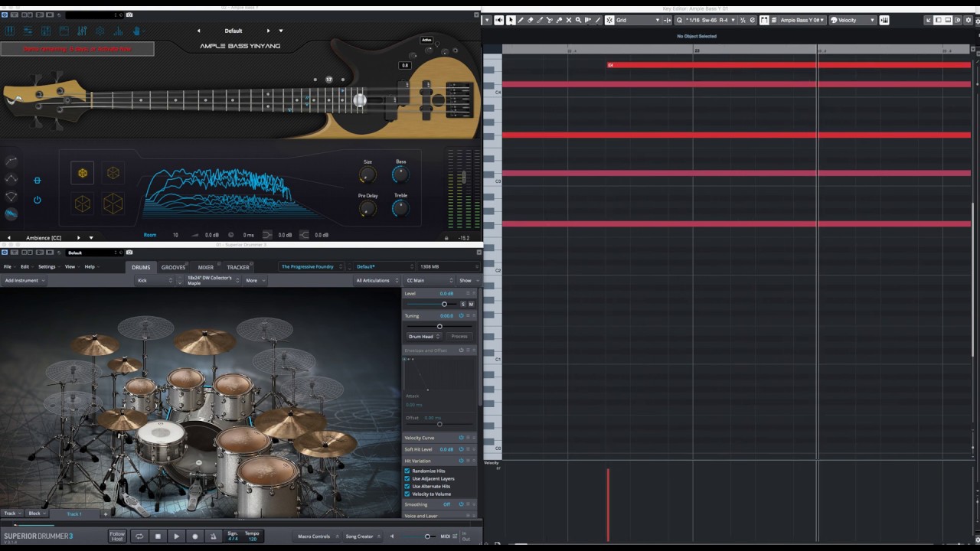Toggle the reverb power button in Ample Bass

[37, 200]
